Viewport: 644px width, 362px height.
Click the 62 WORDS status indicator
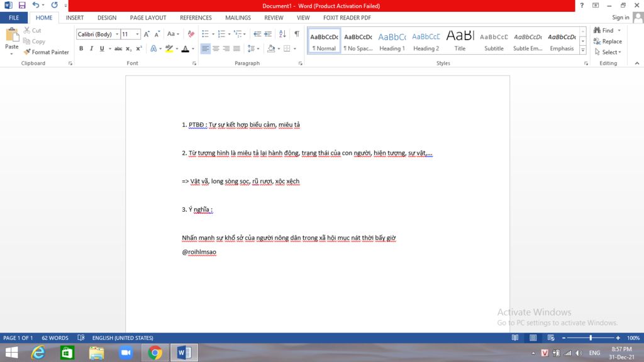coord(55,337)
